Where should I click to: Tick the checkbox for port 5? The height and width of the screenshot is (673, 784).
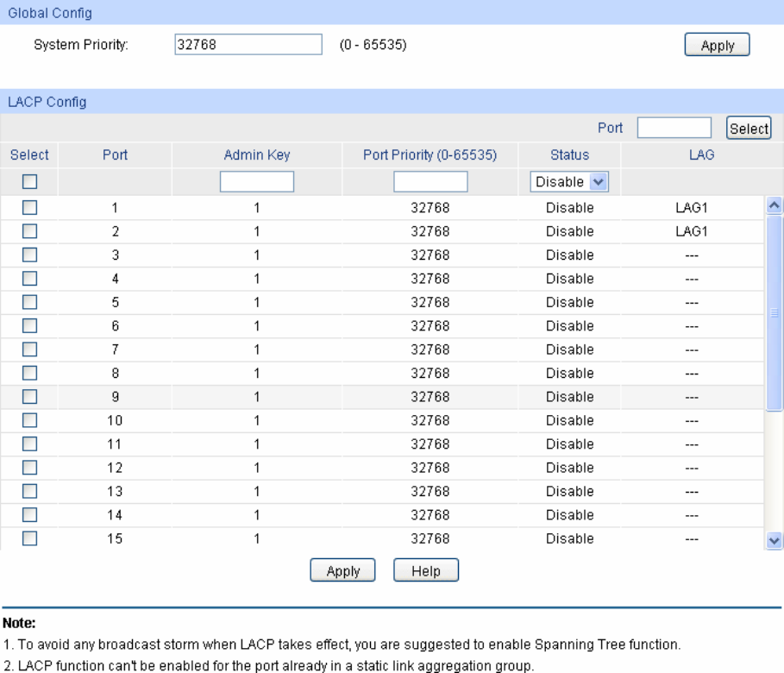coord(30,303)
